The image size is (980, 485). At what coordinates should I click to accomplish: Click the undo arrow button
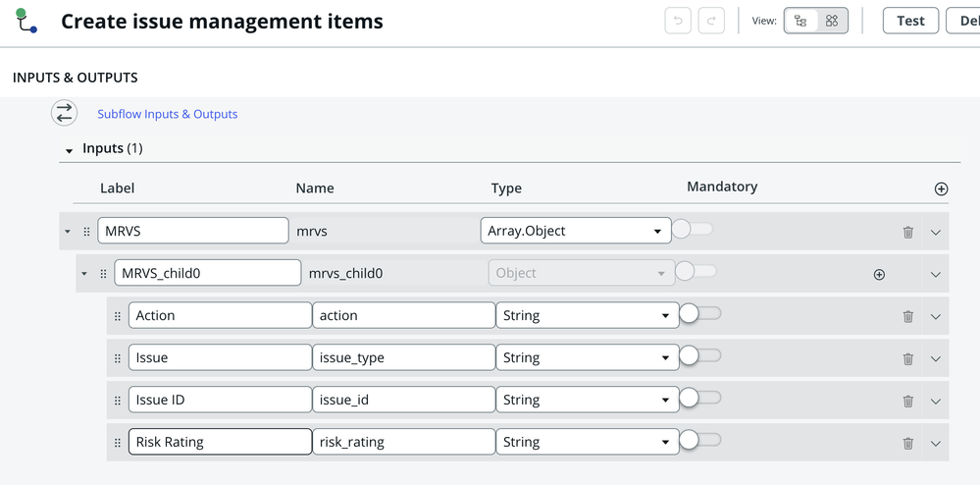click(x=678, y=21)
